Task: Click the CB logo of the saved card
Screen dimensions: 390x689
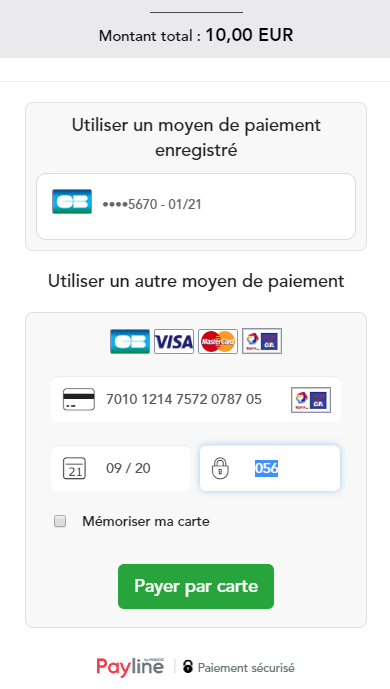Action: tap(72, 202)
